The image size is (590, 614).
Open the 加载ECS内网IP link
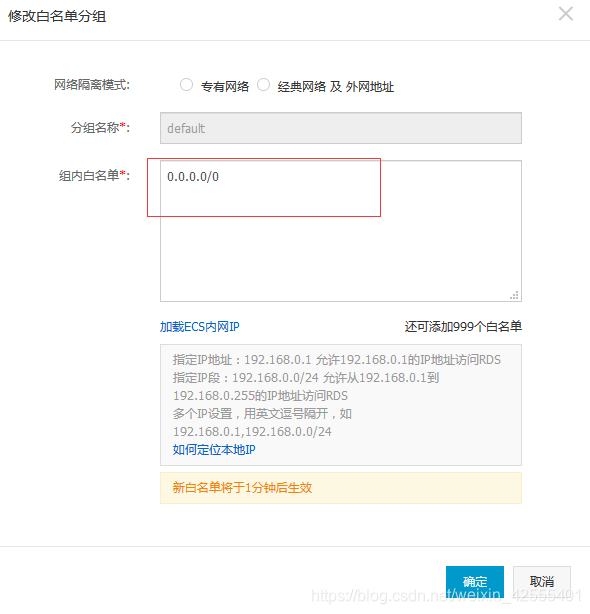coord(199,327)
